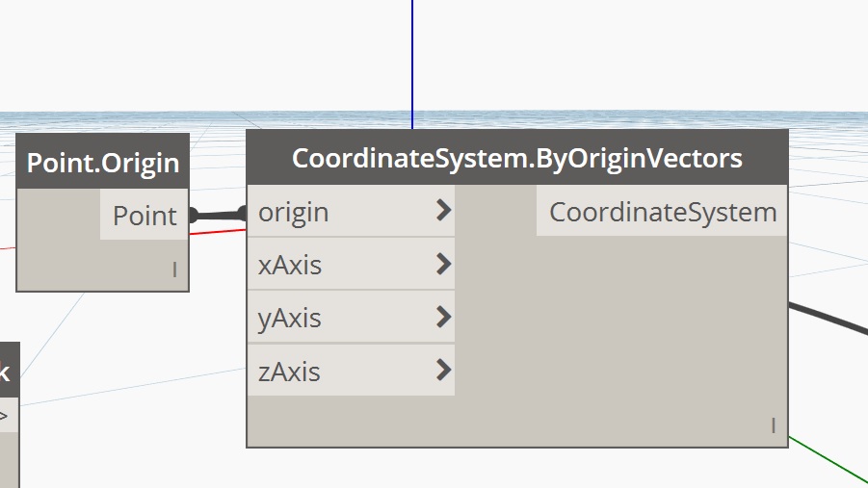The height and width of the screenshot is (488, 868).
Task: Select the xAxis input port label
Action: (290, 265)
